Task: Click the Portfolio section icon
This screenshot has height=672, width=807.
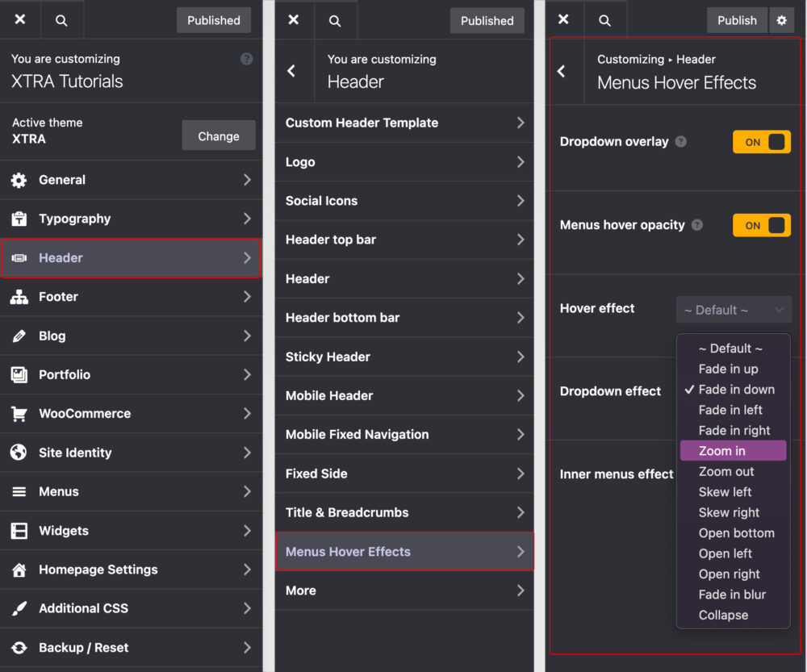Action: click(18, 375)
